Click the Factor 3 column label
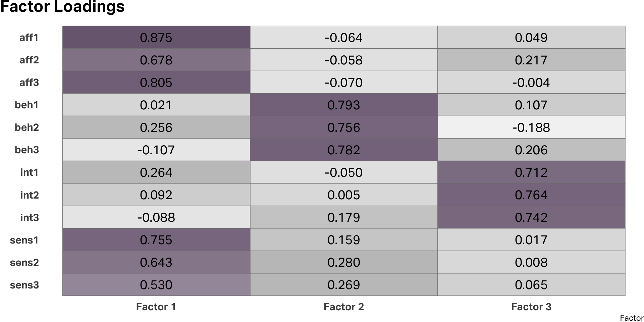Image resolution: width=644 pixels, height=322 pixels. click(531, 307)
